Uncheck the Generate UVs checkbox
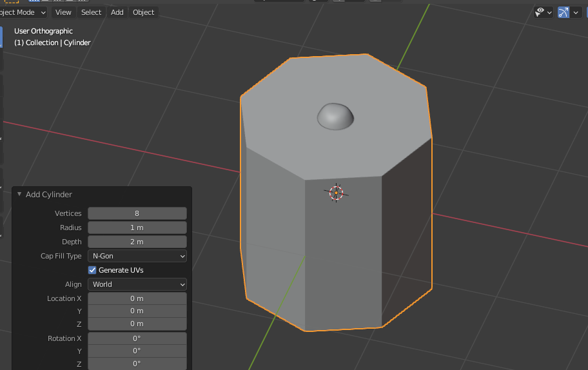588x370 pixels. pos(92,270)
